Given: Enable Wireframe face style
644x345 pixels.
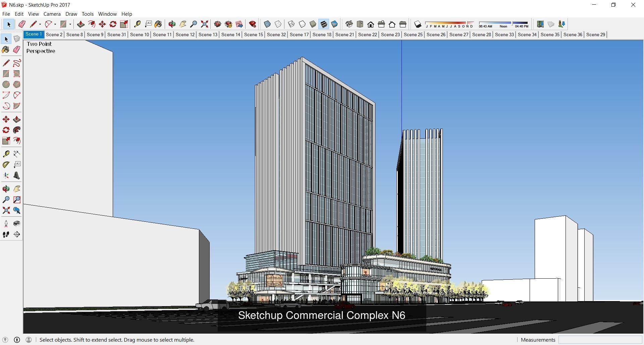Looking at the screenshot, I should [291, 24].
